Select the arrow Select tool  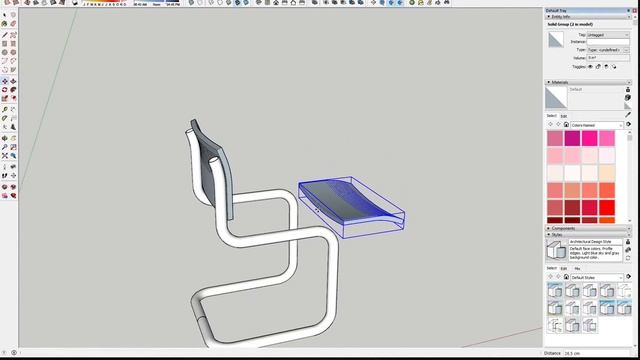pyautogui.click(x=4, y=16)
